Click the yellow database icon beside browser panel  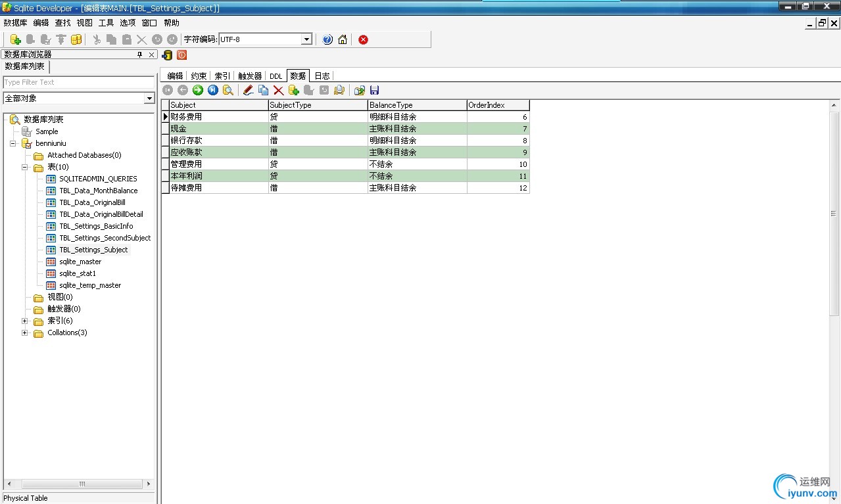(168, 55)
